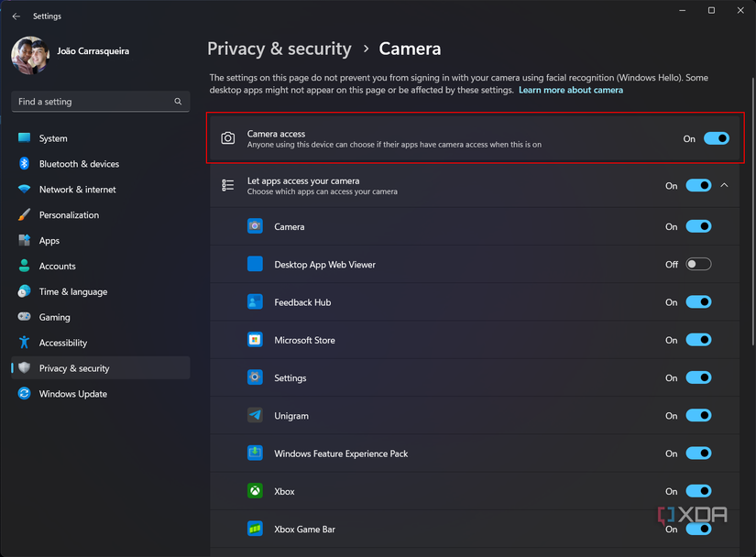Toggle camera access for Unigram
Viewport: 756px width, 557px height.
698,416
